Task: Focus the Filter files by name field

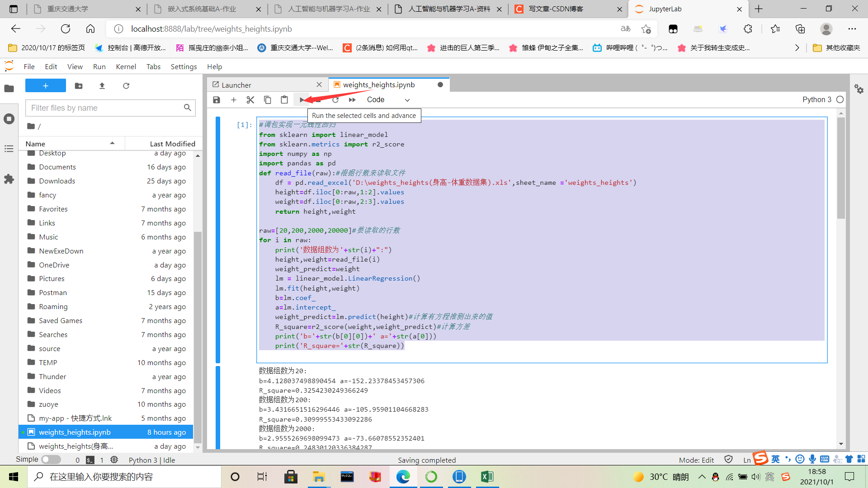Action: pos(110,108)
